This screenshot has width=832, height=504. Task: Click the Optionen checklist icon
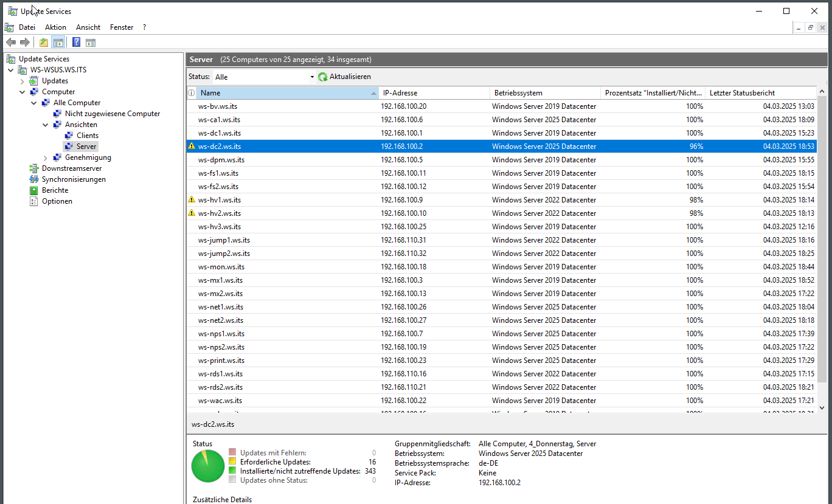click(35, 201)
